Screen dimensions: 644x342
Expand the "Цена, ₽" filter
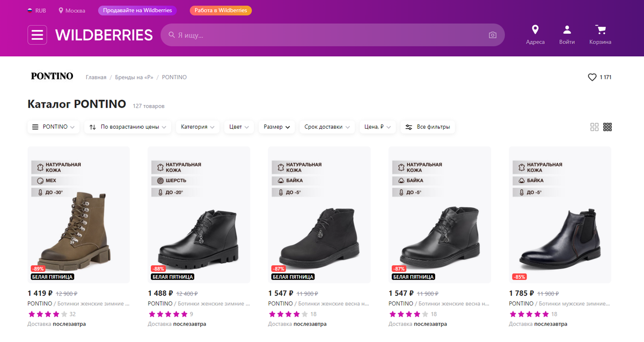378,127
